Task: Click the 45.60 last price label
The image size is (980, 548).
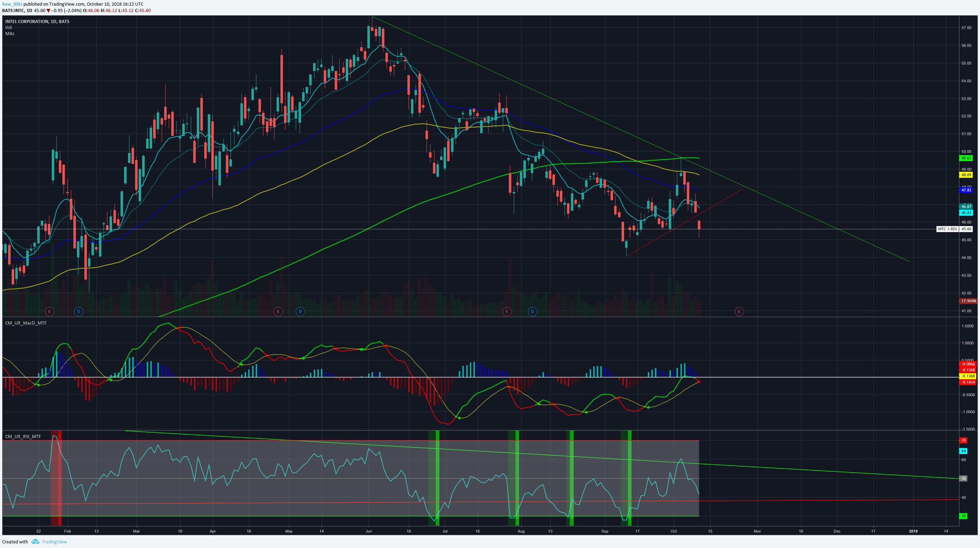Action: (x=966, y=229)
